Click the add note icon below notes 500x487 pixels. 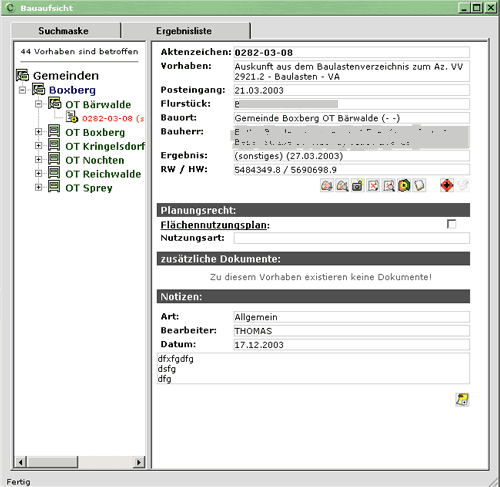pyautogui.click(x=462, y=399)
